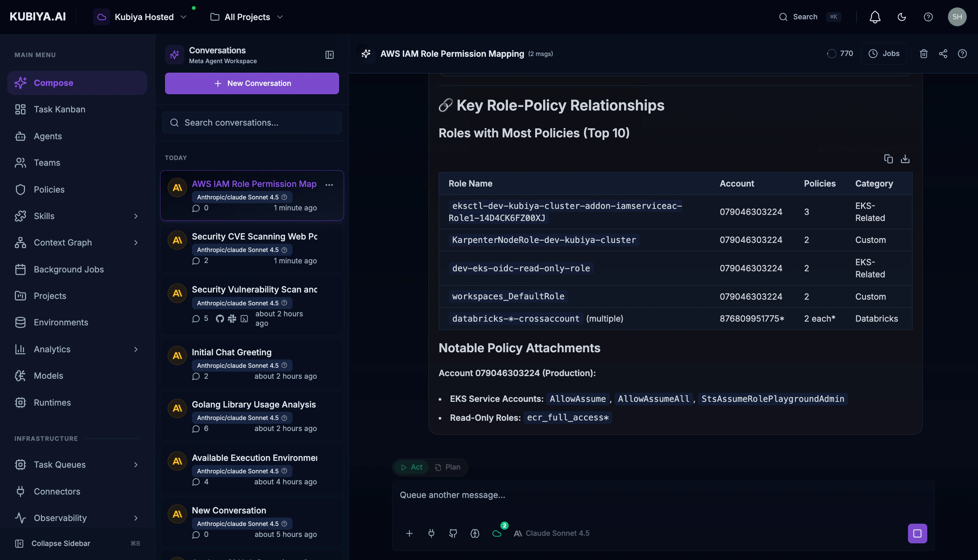
Task: Open the Jobs button
Action: coord(884,53)
